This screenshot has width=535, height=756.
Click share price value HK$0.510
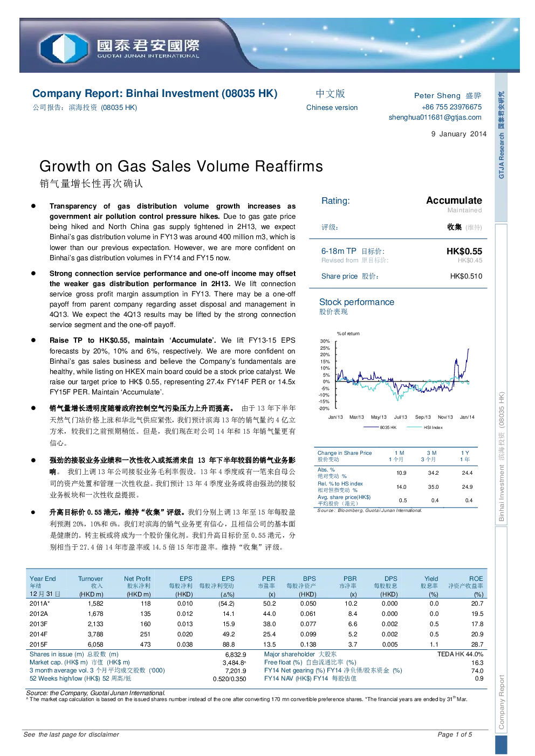[x=467, y=276]
